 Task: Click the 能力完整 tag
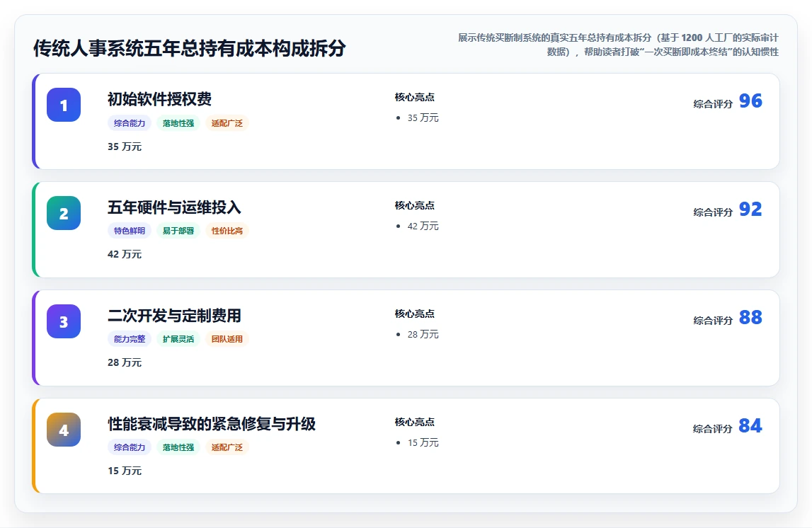click(130, 339)
